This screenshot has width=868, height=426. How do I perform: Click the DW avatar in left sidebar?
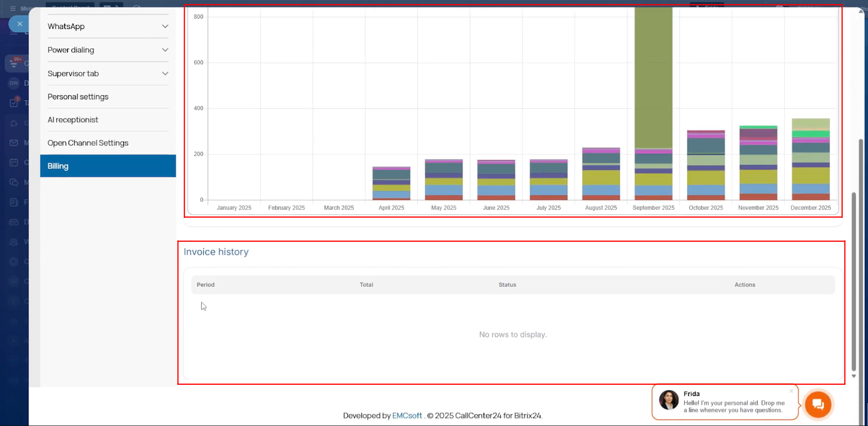pos(14,83)
